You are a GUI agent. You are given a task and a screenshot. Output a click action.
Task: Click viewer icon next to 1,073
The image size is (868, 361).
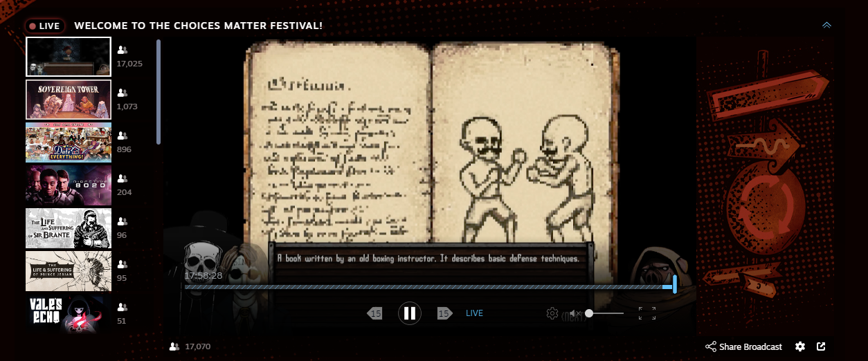123,93
